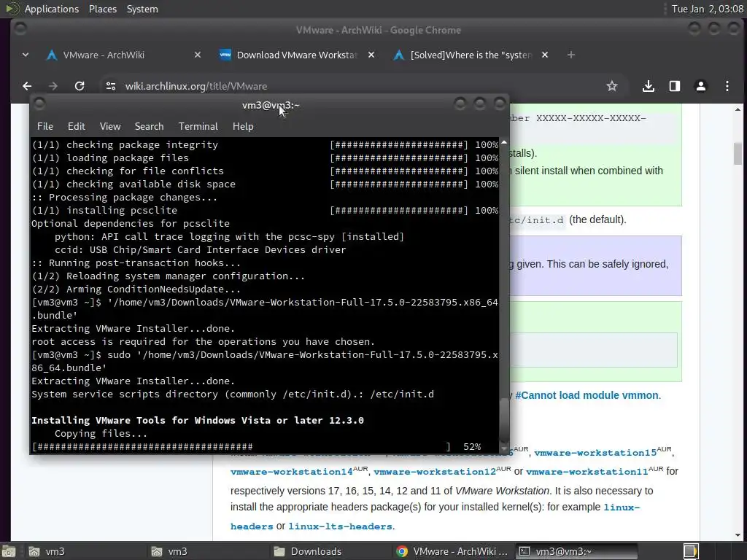Open the terminal Terminal menu
Viewport: 747px width, 560px height.
[x=198, y=127]
